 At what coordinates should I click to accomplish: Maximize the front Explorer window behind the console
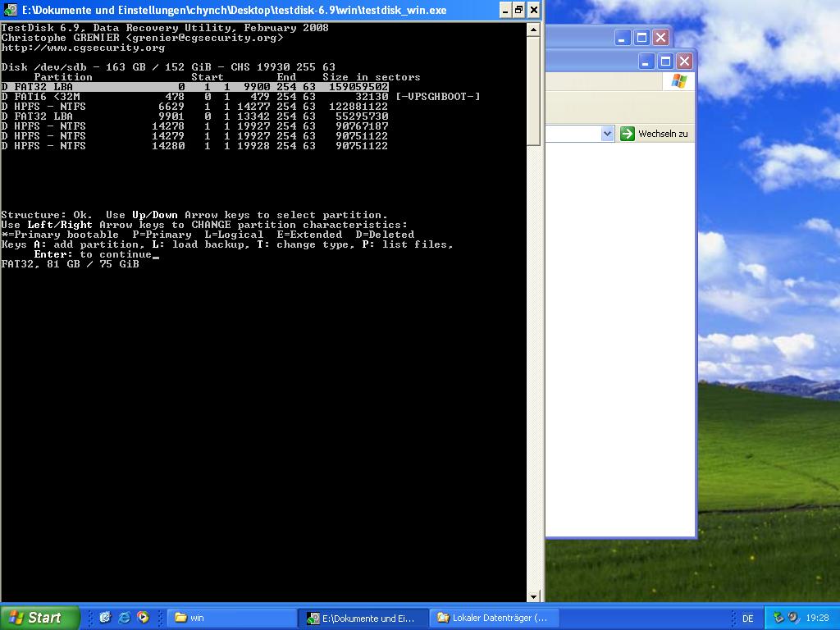(x=665, y=62)
